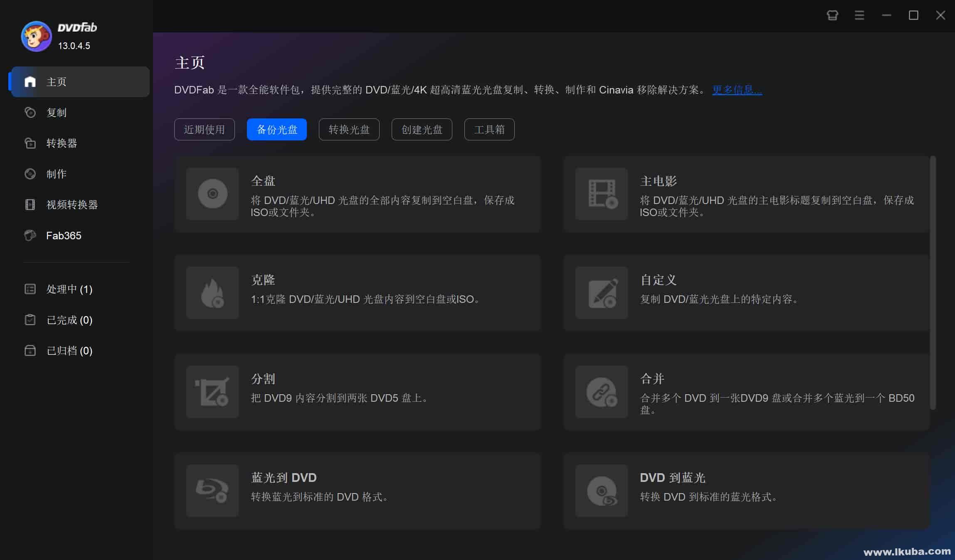Viewport: 955px width, 560px height.
Task: Switch to 创建光盘 tab
Action: coord(422,130)
